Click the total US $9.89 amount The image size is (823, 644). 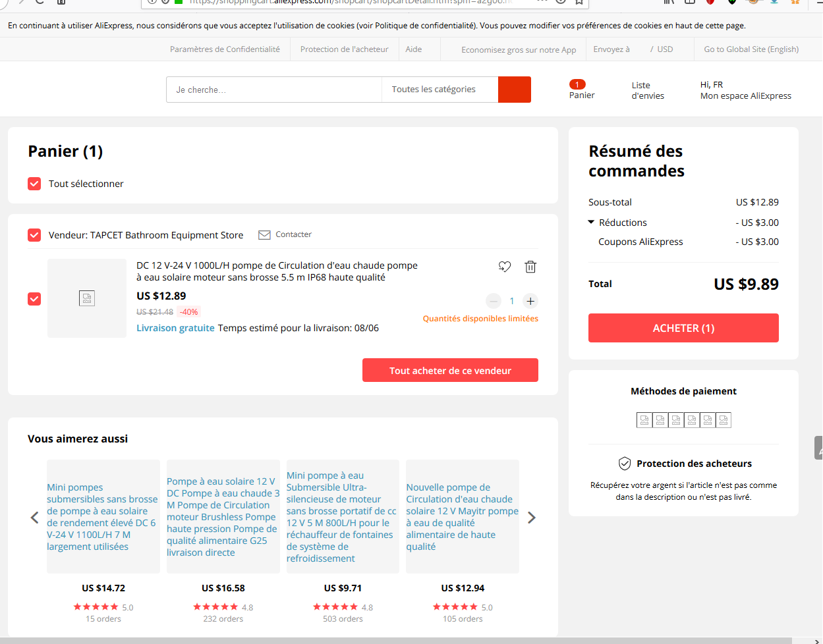tap(746, 284)
